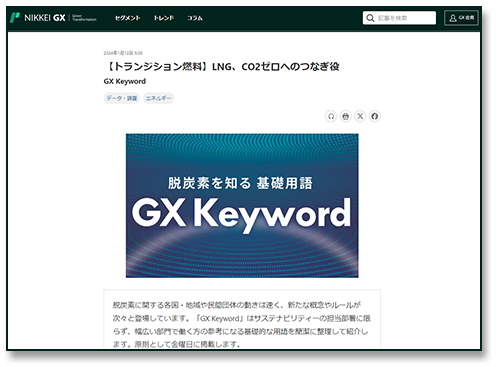Click the intro paragraph starting with 脱炭素に関する
The width and height of the screenshot is (500, 367).
[x=241, y=324]
